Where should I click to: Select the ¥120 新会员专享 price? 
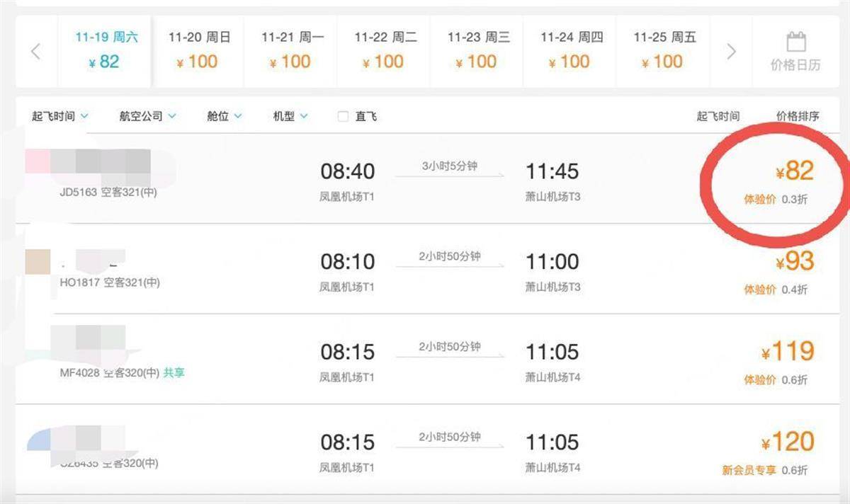point(788,442)
